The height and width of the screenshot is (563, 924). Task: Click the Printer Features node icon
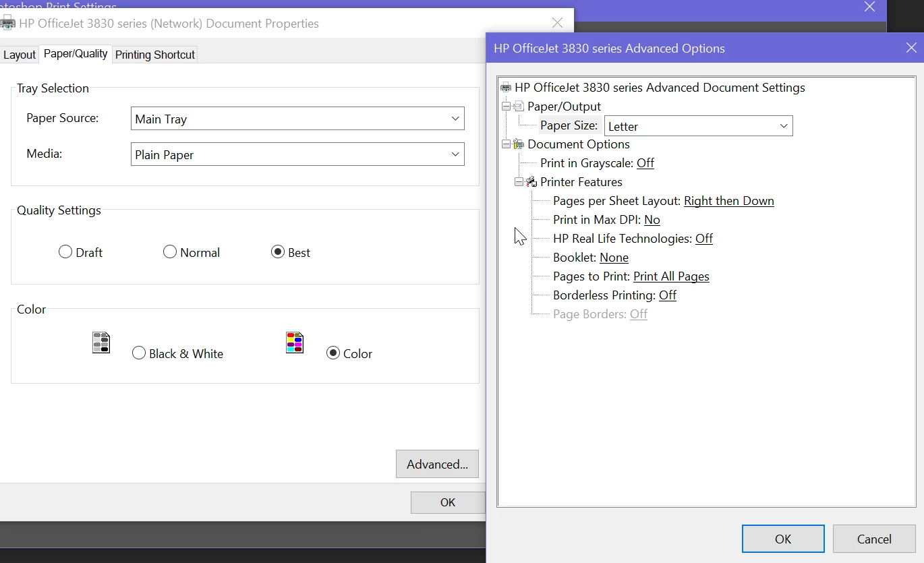[531, 182]
